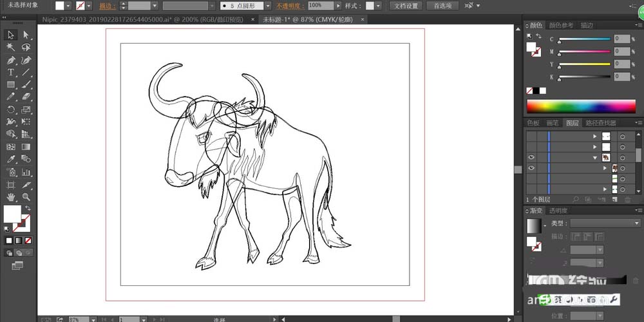644x322 pixels.
Task: Select the Selection tool (black arrow)
Action: click(x=11, y=35)
